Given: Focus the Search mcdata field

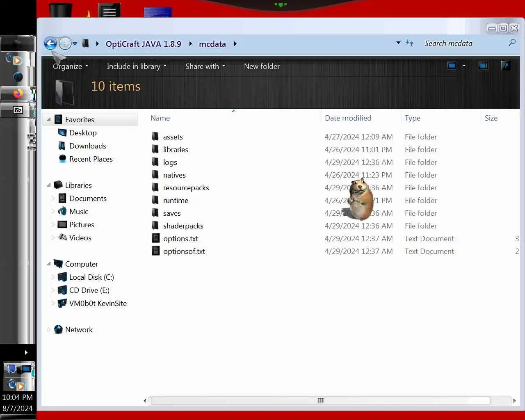Looking at the screenshot, I should (x=465, y=43).
